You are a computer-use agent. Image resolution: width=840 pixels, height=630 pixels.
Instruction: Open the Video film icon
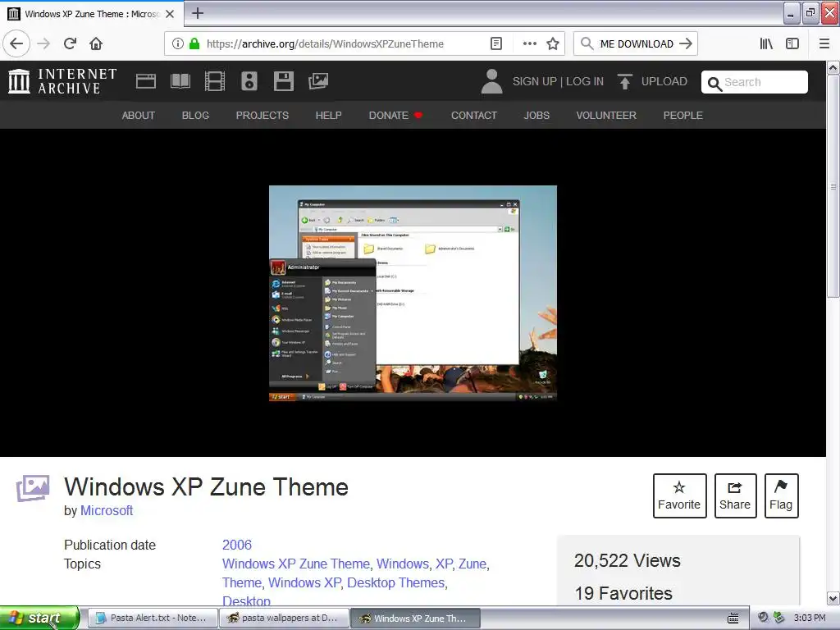[215, 81]
